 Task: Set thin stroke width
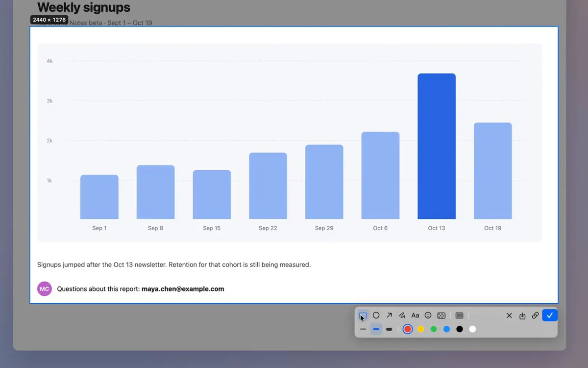click(363, 329)
